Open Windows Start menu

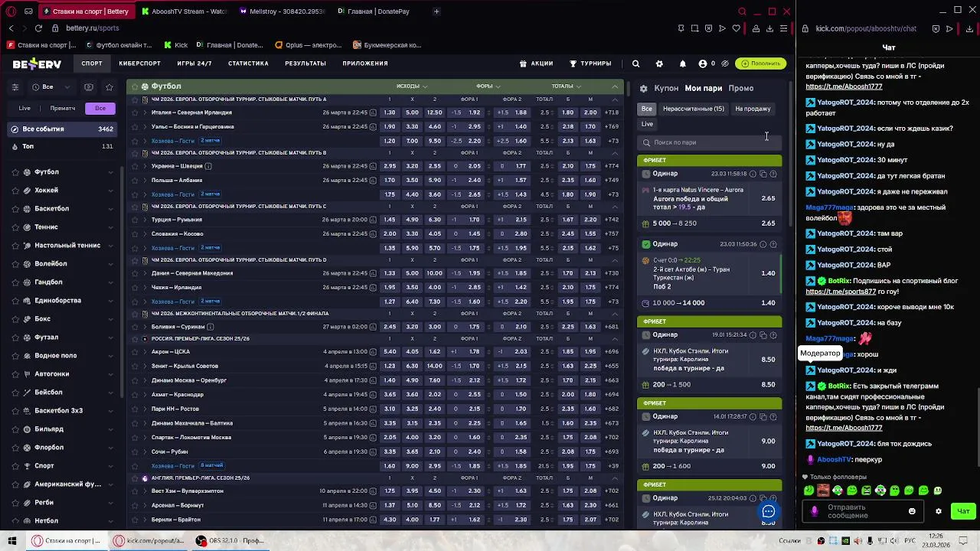(x=13, y=540)
